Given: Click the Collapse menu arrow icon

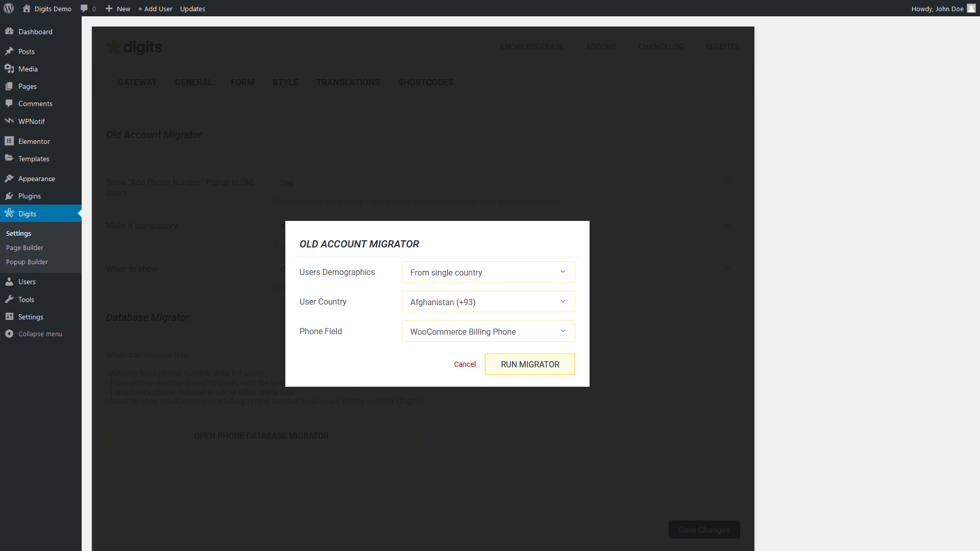Looking at the screenshot, I should [9, 334].
